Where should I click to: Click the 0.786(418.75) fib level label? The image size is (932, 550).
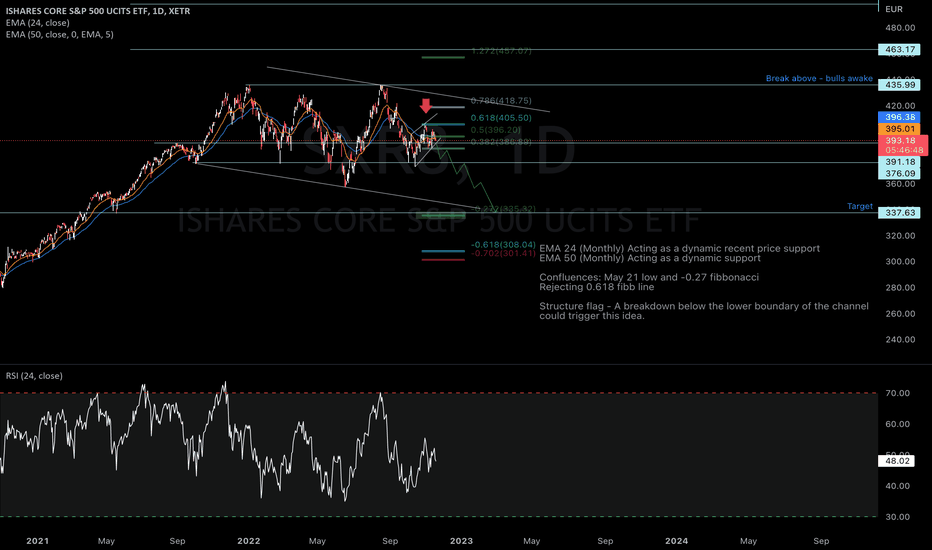point(500,100)
